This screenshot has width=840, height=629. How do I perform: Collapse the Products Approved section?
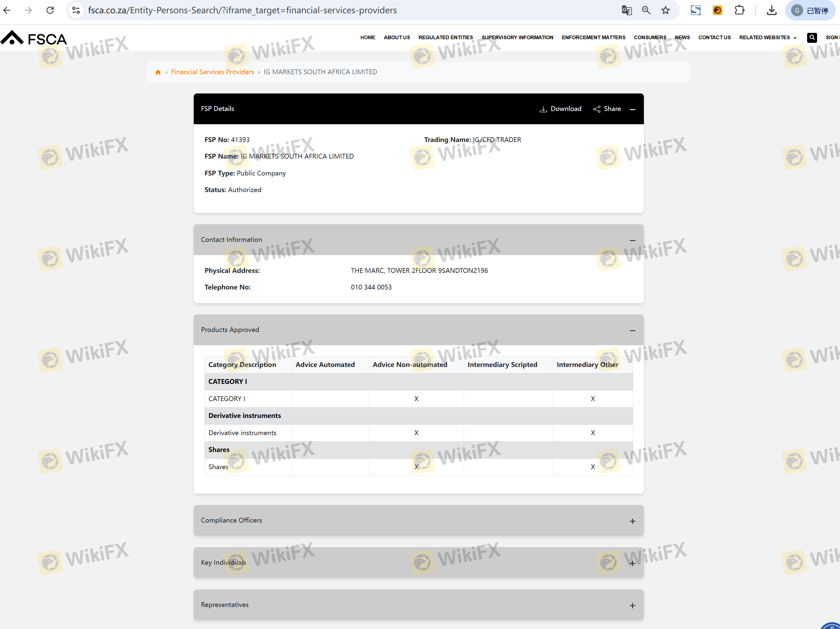tap(632, 330)
